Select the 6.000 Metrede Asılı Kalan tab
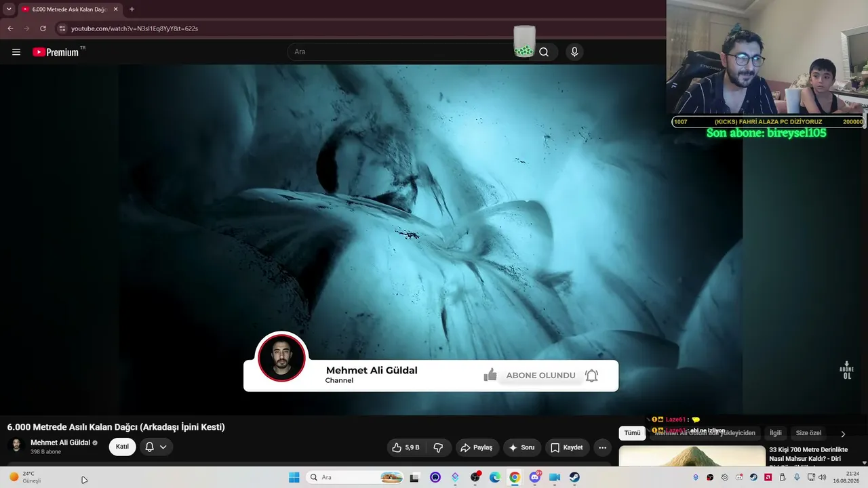This screenshot has width=868, height=488. (x=70, y=9)
